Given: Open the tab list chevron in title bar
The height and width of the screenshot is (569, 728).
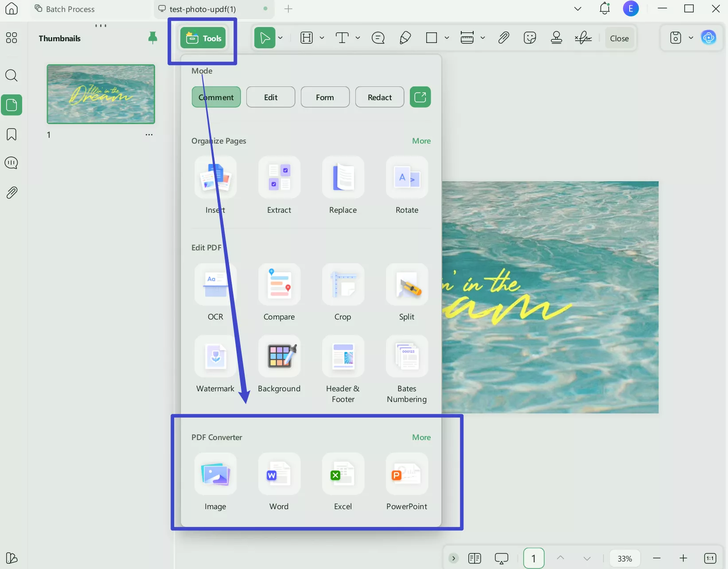Looking at the screenshot, I should coord(578,8).
